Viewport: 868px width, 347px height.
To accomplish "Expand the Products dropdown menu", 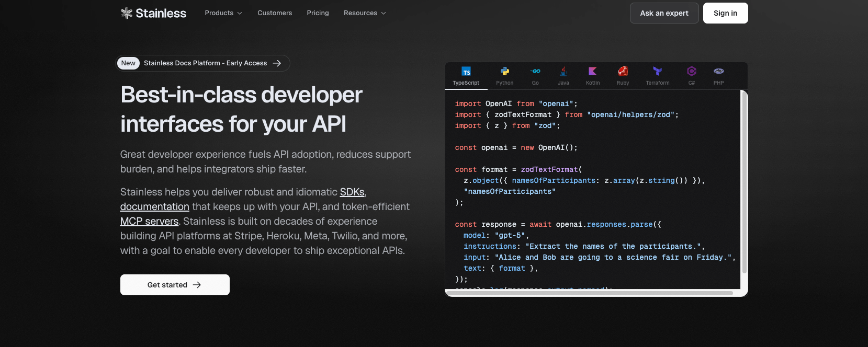I will 223,13.
